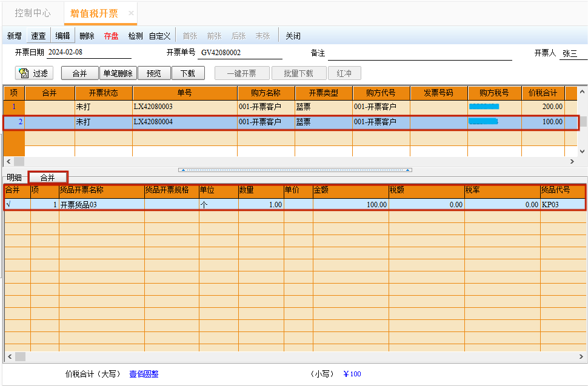Click 新增 in the toolbar
This screenshot has width=588, height=386.
click(15, 36)
